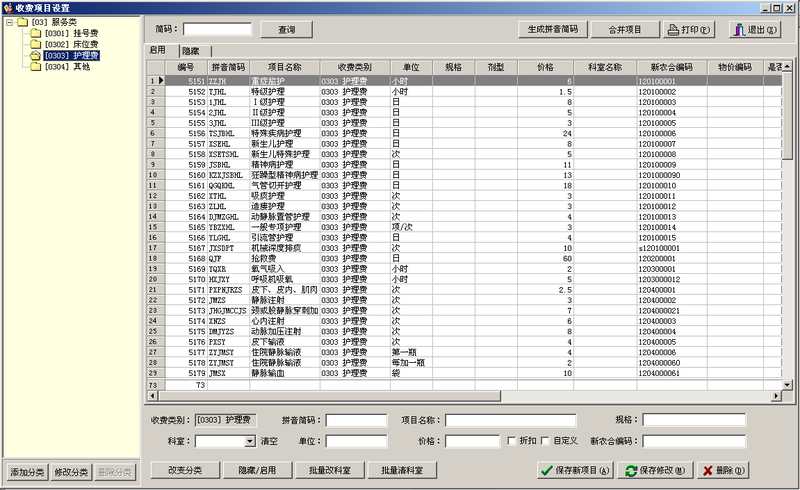
Task: Select the 抢救费 row cell
Action: click(285, 259)
